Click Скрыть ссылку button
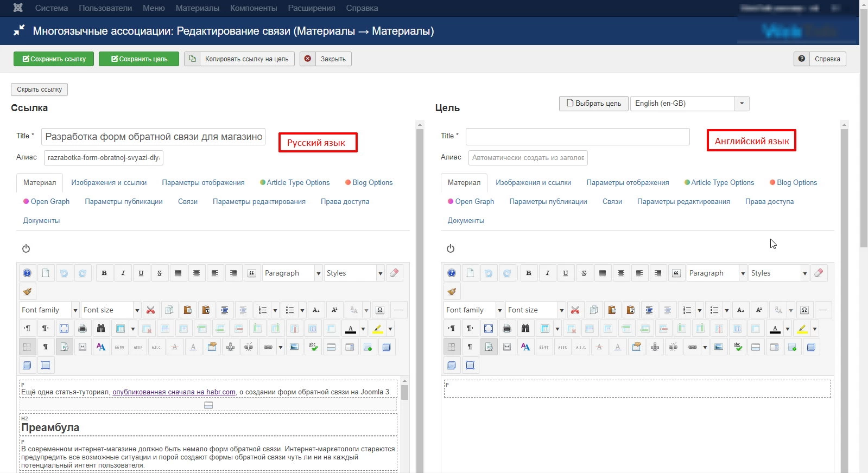The image size is (868, 473). point(40,90)
